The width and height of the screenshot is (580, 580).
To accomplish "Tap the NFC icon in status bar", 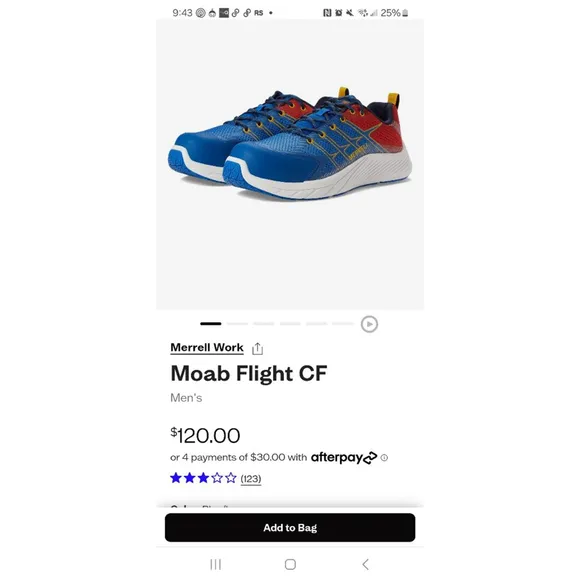I will [x=327, y=13].
